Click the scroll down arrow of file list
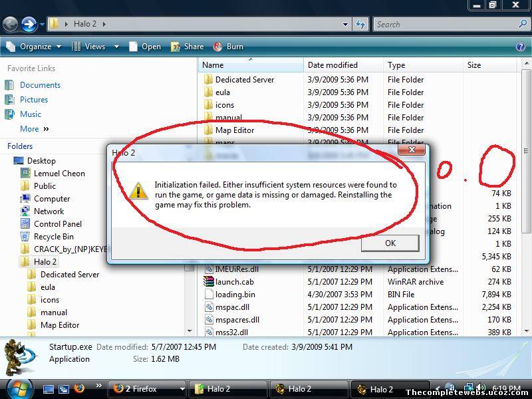 (x=526, y=331)
